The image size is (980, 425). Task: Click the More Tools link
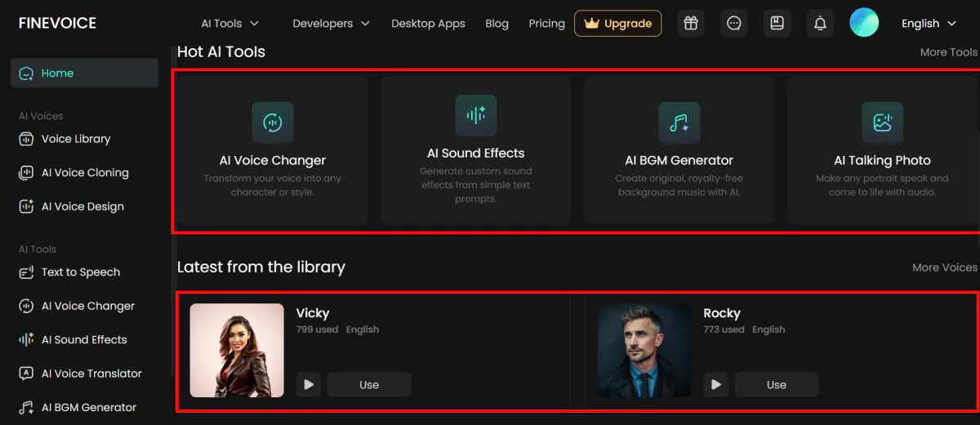pyautogui.click(x=948, y=52)
